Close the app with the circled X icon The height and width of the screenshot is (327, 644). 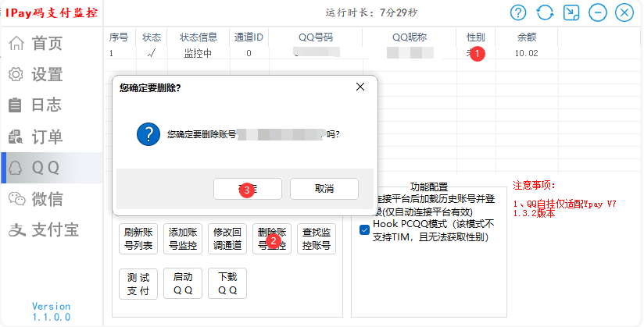tap(624, 12)
